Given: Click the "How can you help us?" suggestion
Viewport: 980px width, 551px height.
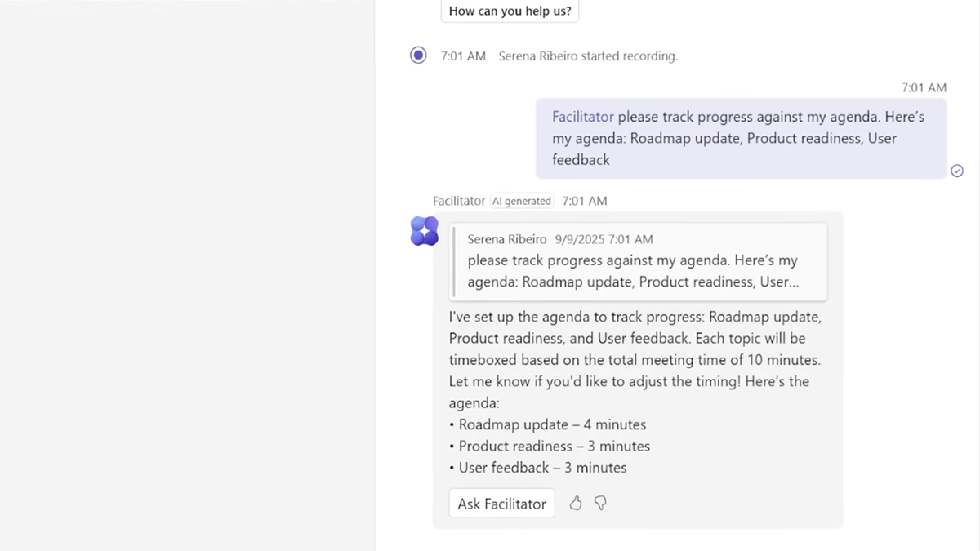Looking at the screenshot, I should pyautogui.click(x=510, y=11).
